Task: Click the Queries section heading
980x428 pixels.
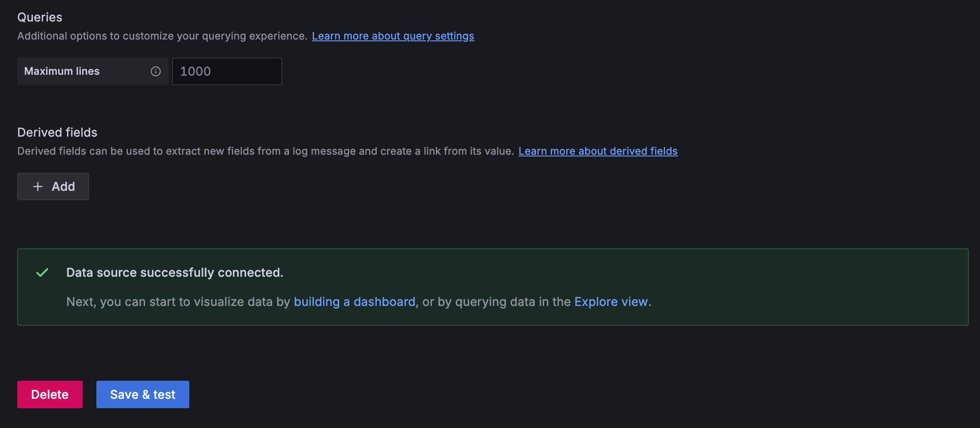Action: click(40, 17)
